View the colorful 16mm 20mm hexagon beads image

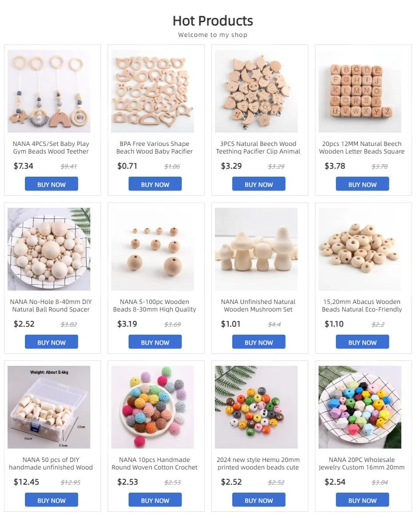360,407
